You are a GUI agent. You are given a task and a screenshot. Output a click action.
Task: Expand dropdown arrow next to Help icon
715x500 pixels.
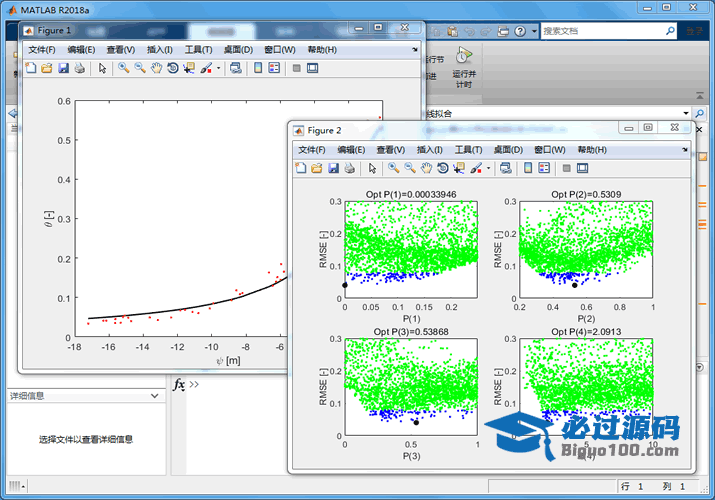click(534, 31)
